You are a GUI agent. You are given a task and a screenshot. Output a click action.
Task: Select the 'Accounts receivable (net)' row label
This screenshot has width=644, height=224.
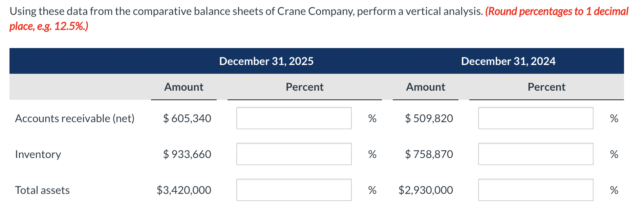pos(75,118)
